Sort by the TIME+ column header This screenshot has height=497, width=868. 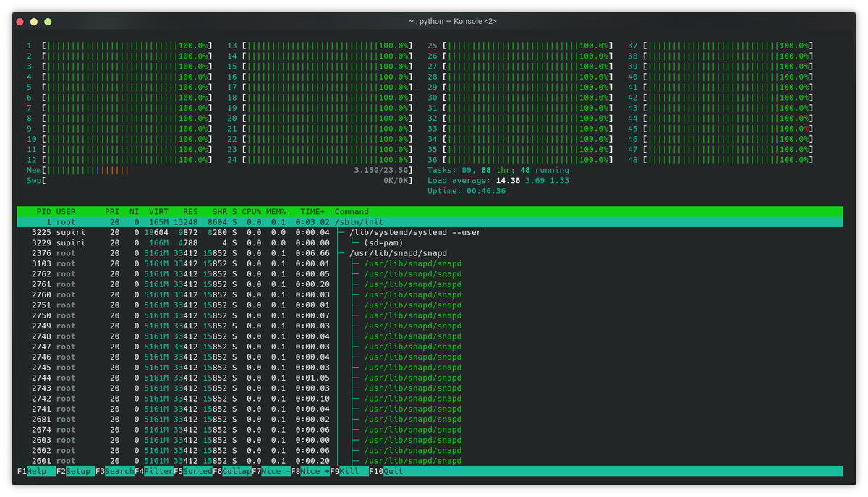pyautogui.click(x=312, y=211)
